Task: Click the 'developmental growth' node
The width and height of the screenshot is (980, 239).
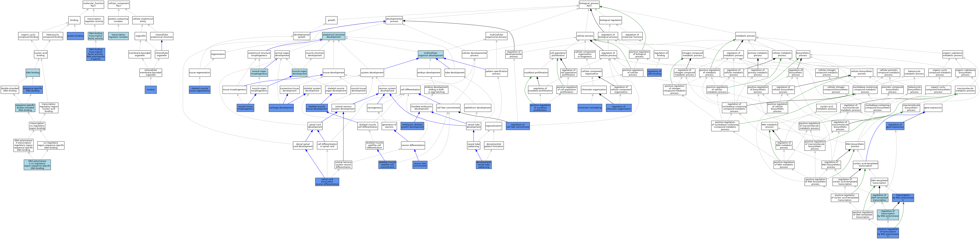Action: point(302,36)
